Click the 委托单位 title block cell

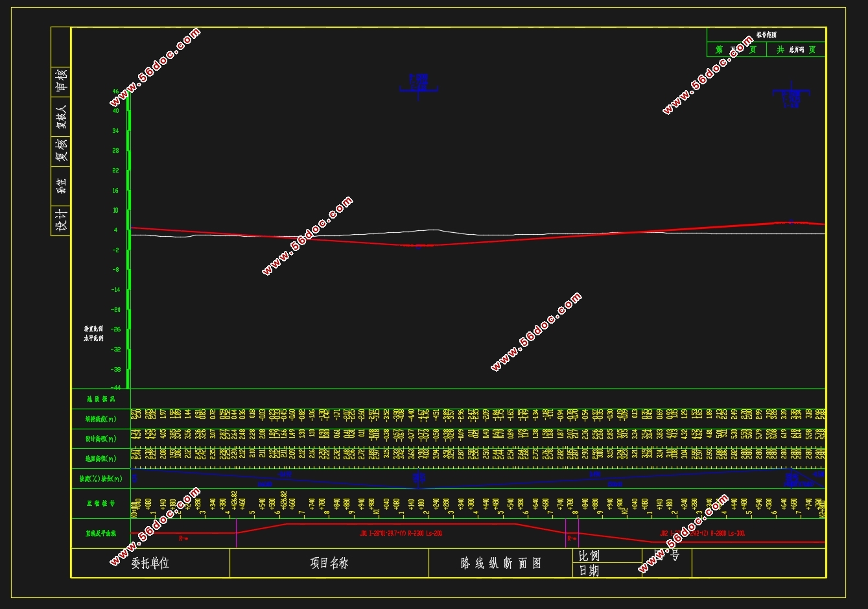click(150, 563)
